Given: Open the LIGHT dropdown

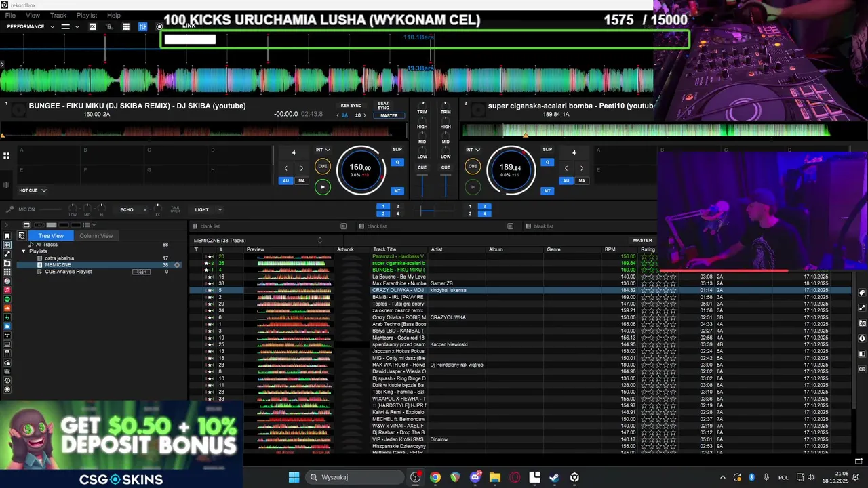Looking at the screenshot, I should [209, 209].
